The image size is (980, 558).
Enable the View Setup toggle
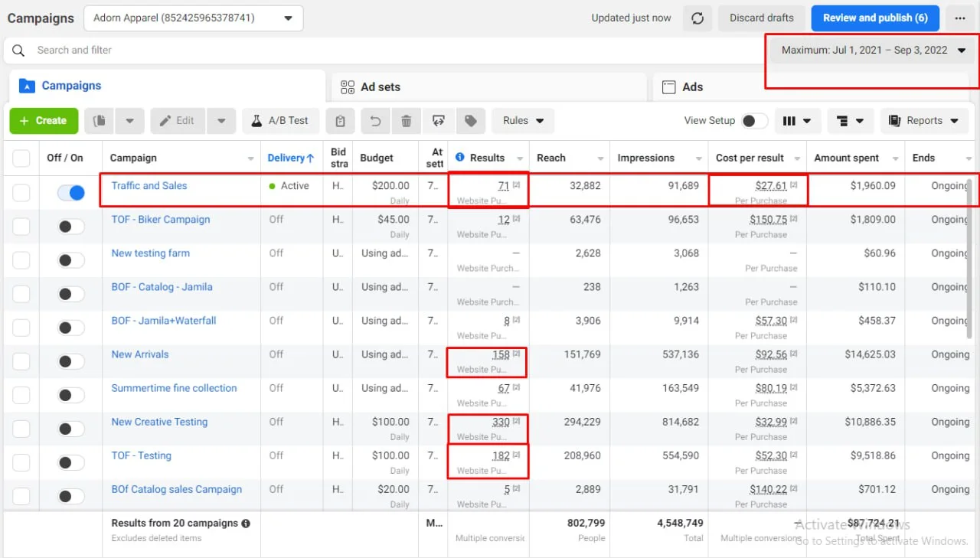(x=754, y=121)
